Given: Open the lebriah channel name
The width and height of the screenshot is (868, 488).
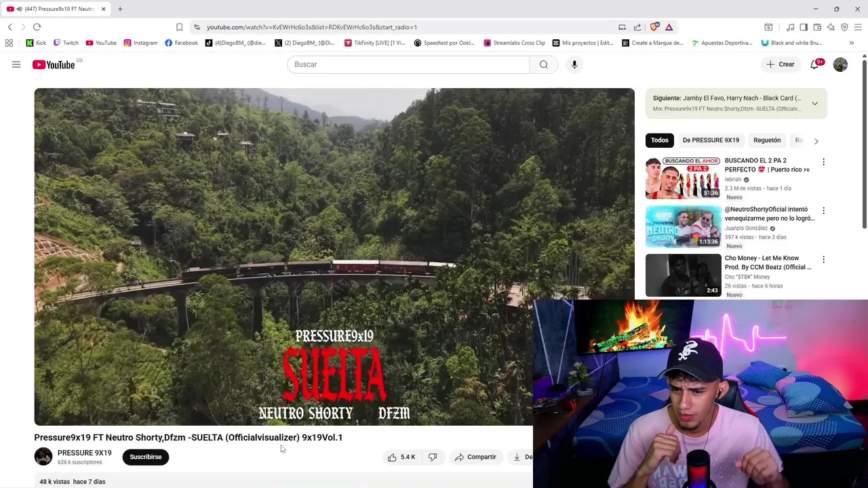Looking at the screenshot, I should click(x=733, y=180).
